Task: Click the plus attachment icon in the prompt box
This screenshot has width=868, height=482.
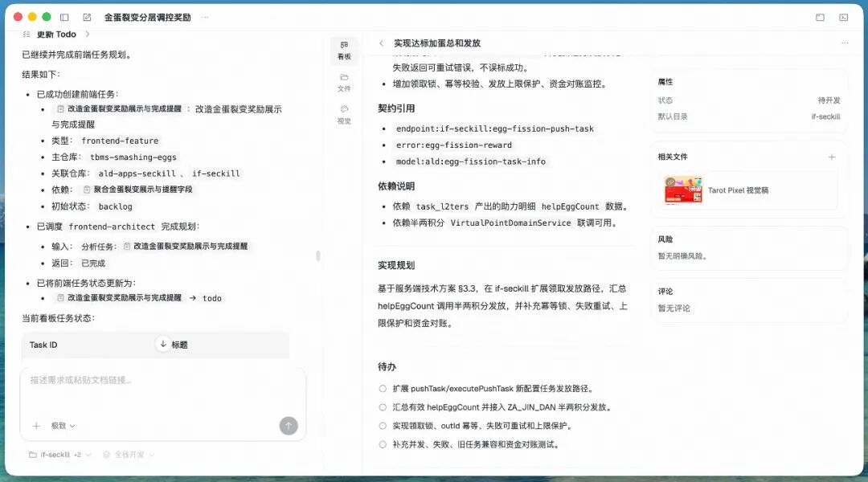Action: pyautogui.click(x=36, y=426)
